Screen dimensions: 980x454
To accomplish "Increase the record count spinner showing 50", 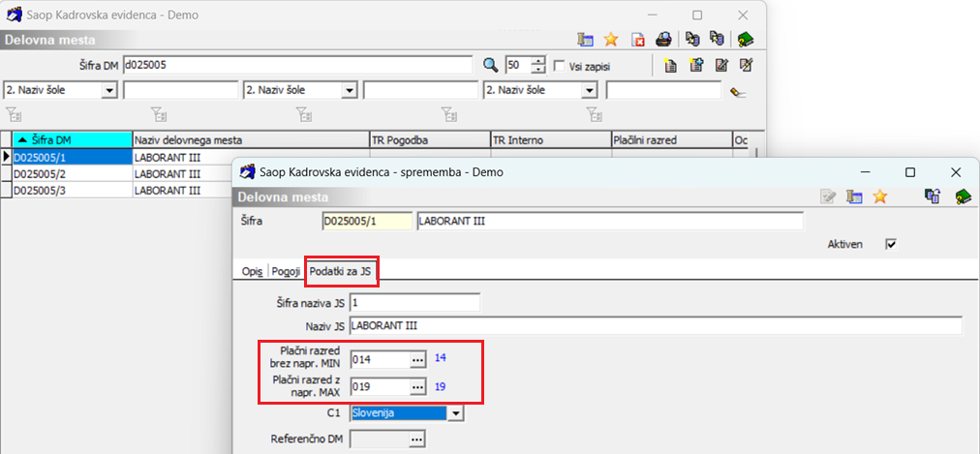I will coord(538,61).
